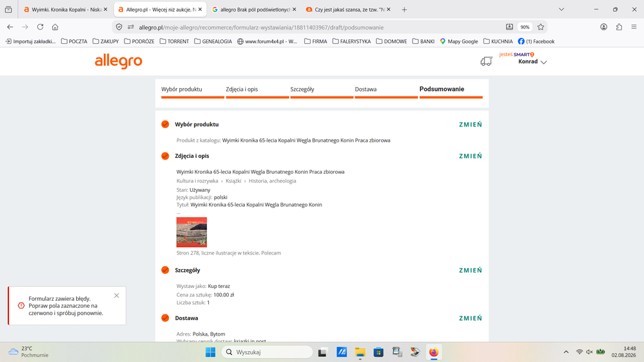Go to Zdjęcia i opis step
This screenshot has width=644, height=362.
[242, 89]
